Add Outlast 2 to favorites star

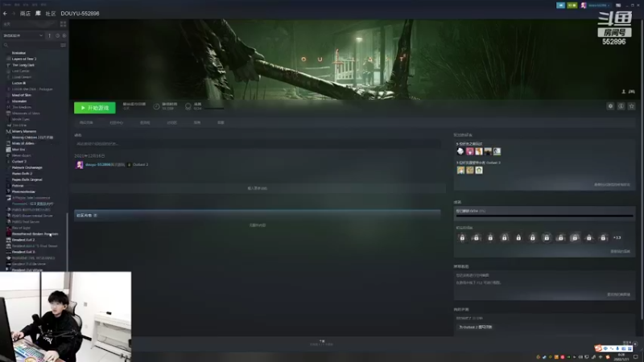(x=632, y=106)
